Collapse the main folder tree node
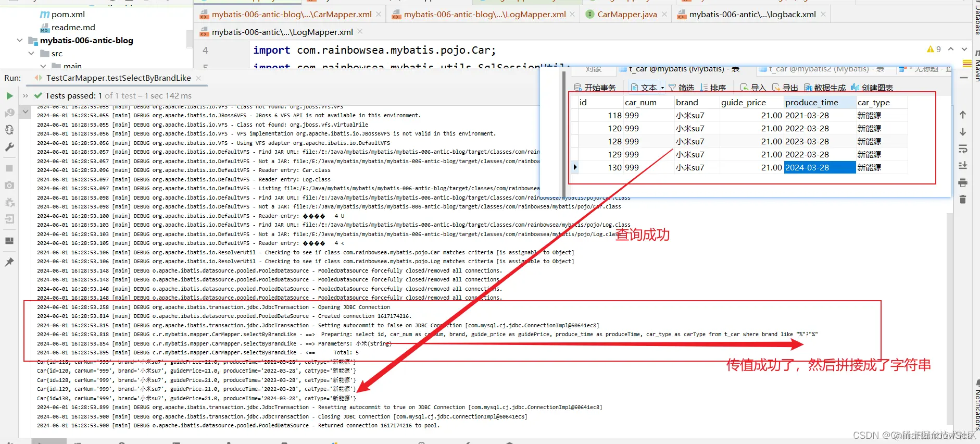This screenshot has width=980, height=444. point(43,66)
